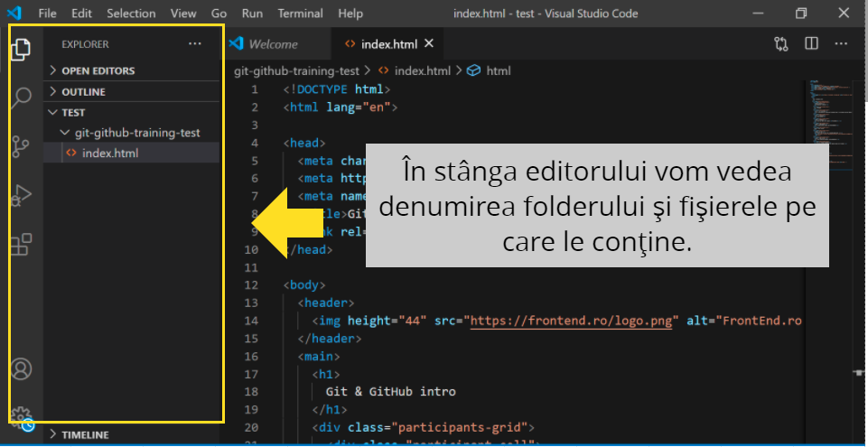Select index.html in the file tree
This screenshot has width=868, height=447.
132,154
